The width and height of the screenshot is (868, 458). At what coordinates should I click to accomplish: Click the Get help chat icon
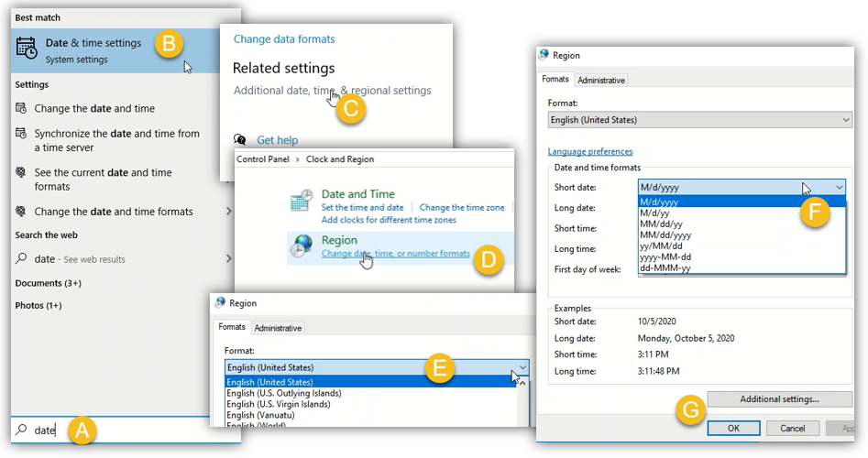(240, 139)
